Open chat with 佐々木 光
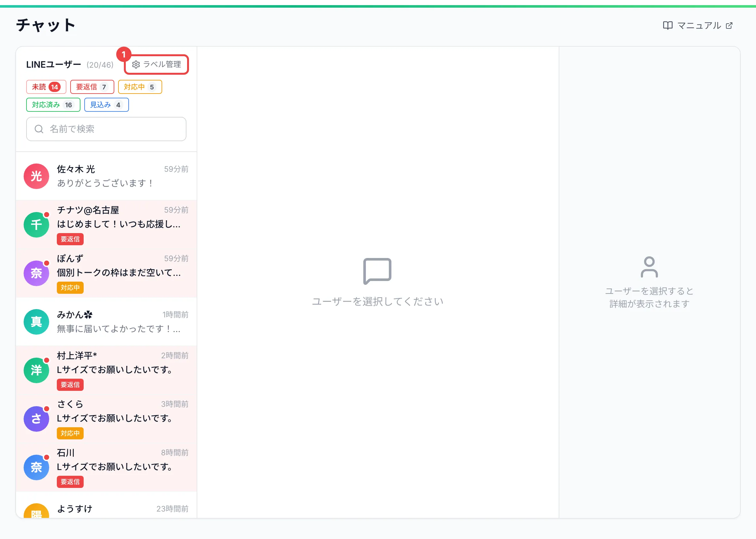The width and height of the screenshot is (756, 539). [x=106, y=176]
